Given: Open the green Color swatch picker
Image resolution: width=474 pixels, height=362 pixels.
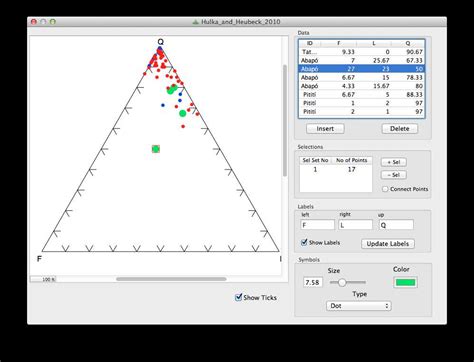Looking at the screenshot, I should [405, 283].
